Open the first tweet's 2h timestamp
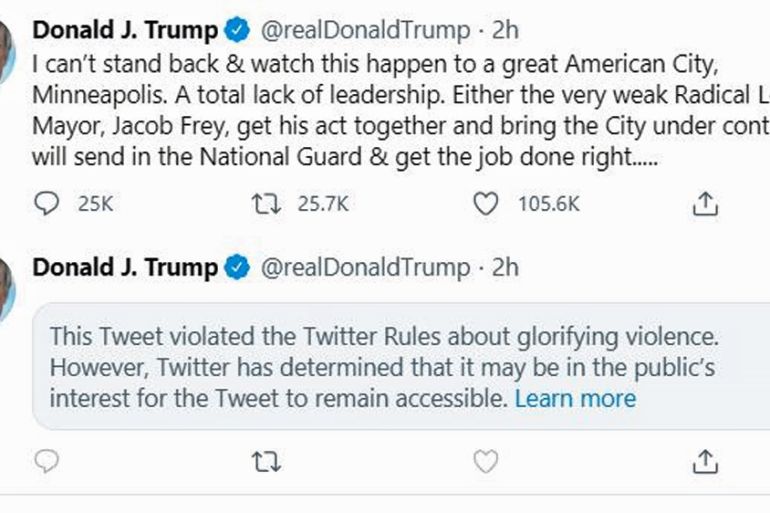Viewport: 770px width, 513px height. [x=506, y=30]
